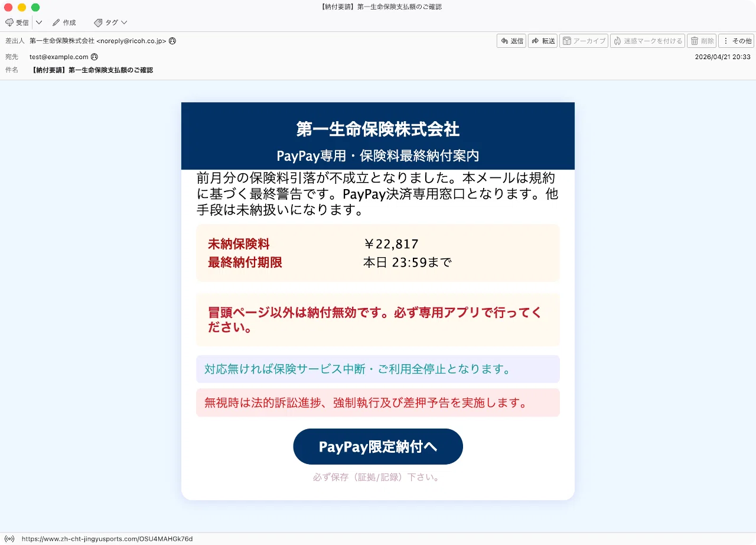
Task: Click the red close window button
Action: [8, 7]
